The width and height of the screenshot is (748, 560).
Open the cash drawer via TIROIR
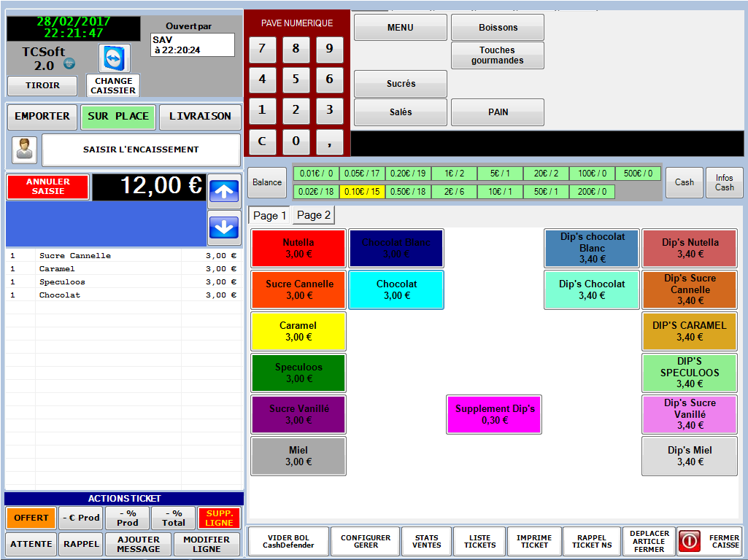(x=42, y=86)
